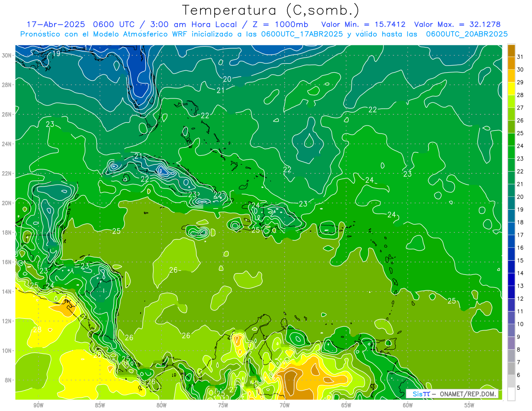The image size is (532, 411).
Task: Click 'Valor Max. = 32.1278' text
Action: click(x=457, y=24)
